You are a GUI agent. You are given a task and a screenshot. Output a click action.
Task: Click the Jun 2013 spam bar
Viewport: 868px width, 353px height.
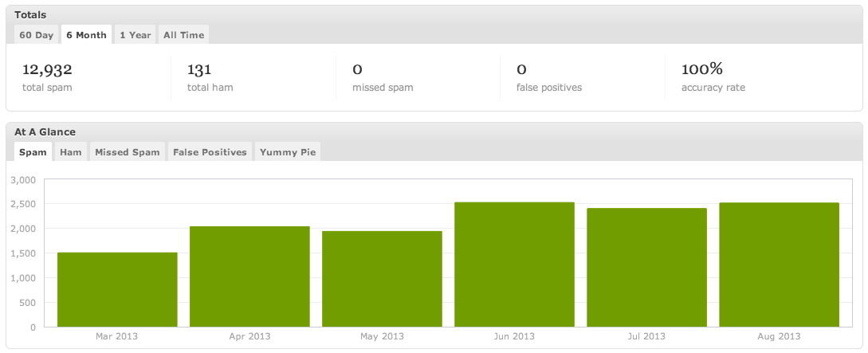coord(514,265)
